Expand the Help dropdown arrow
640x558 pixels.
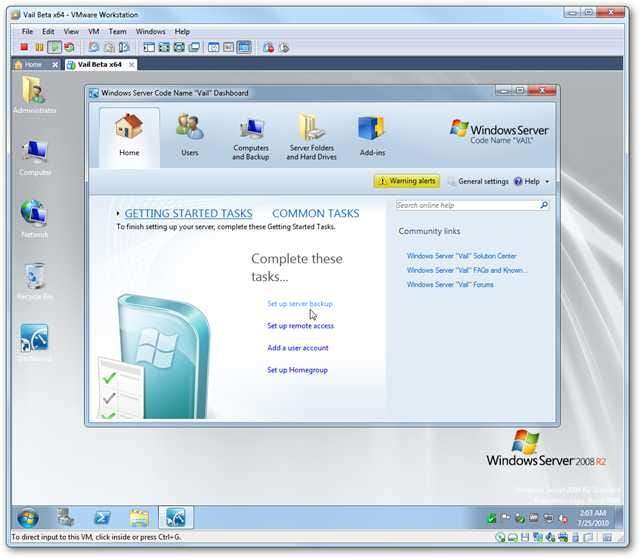click(x=547, y=182)
